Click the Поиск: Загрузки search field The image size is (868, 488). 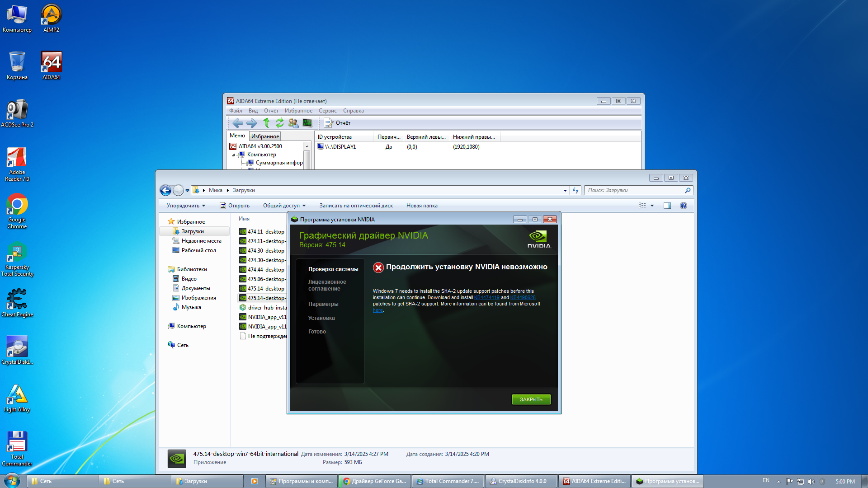[x=634, y=190]
